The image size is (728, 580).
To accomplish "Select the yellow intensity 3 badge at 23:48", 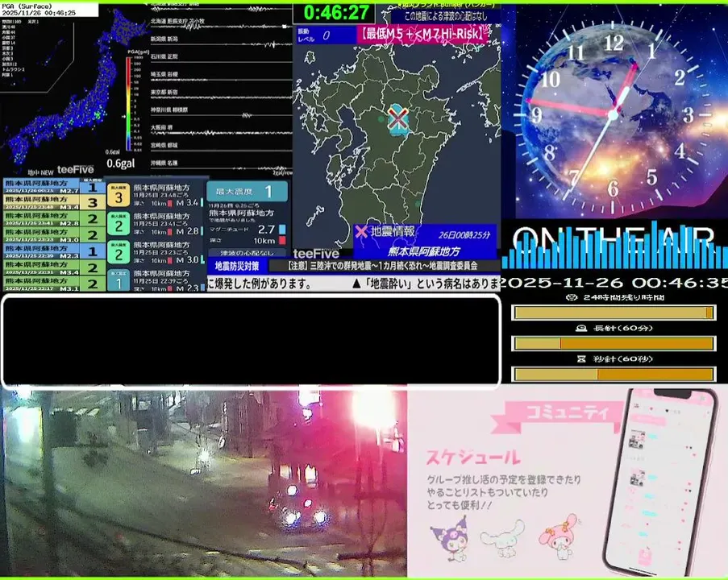I will coord(119,197).
